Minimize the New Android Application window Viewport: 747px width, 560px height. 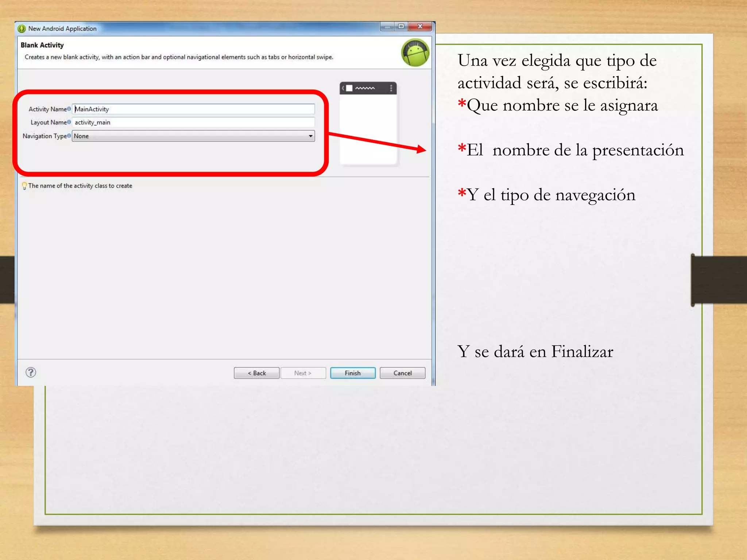coord(387,27)
